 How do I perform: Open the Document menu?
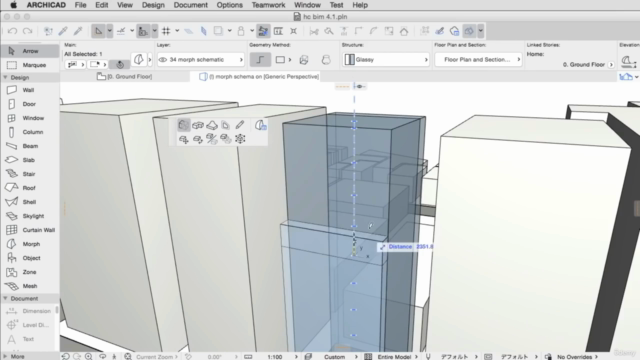[191, 5]
